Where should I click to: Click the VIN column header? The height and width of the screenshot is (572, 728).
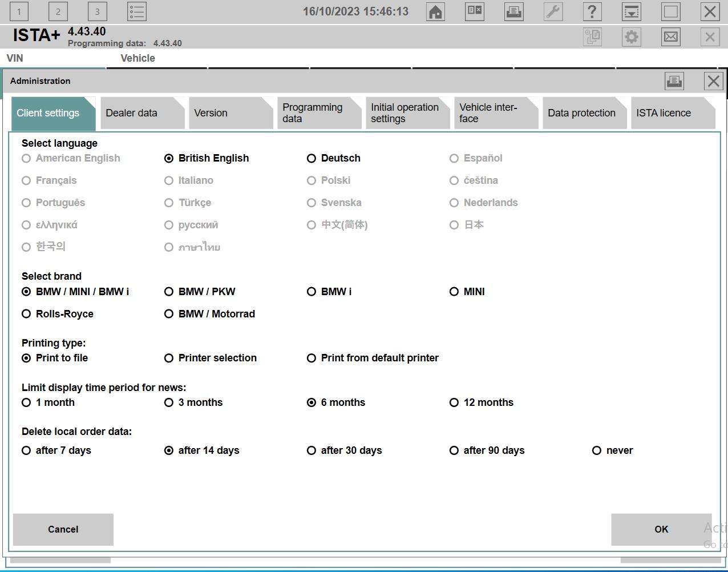[x=15, y=58]
